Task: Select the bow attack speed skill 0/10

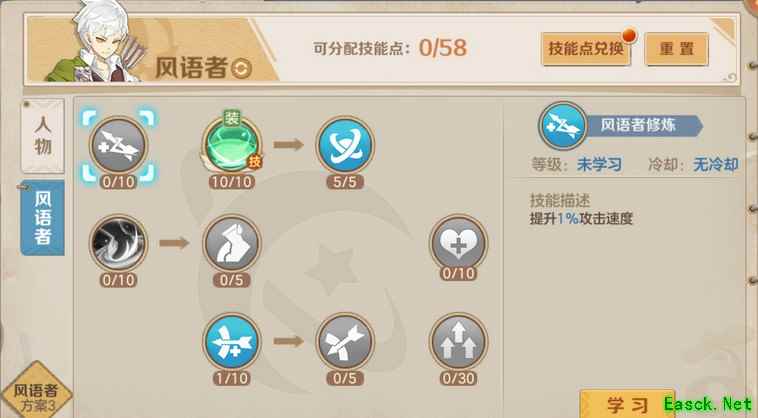Action: tap(118, 145)
